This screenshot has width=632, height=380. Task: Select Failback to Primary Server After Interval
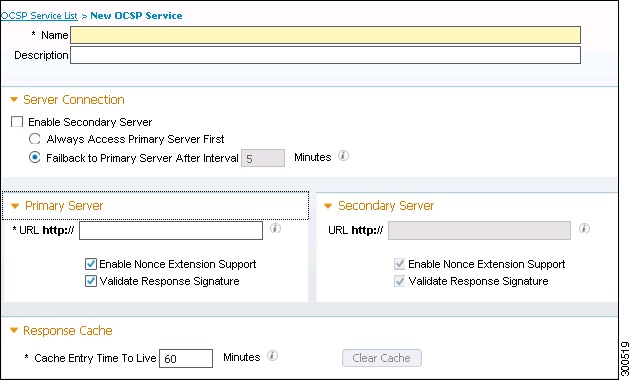35,158
